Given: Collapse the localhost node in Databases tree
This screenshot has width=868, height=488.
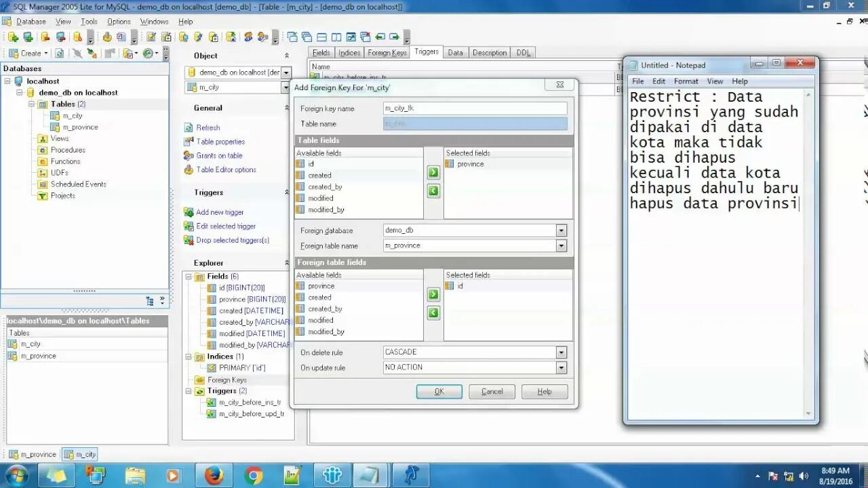Looking at the screenshot, I should click(x=8, y=81).
